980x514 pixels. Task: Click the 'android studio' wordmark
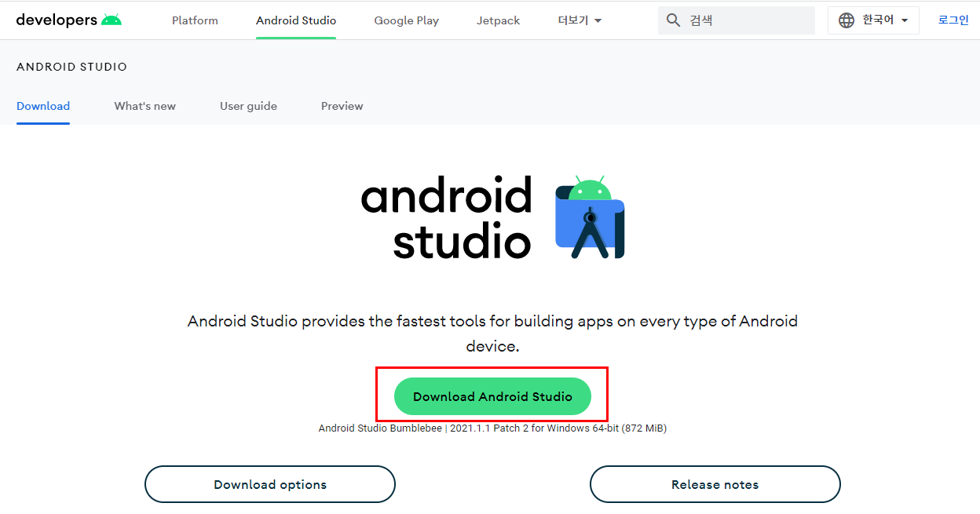(446, 218)
